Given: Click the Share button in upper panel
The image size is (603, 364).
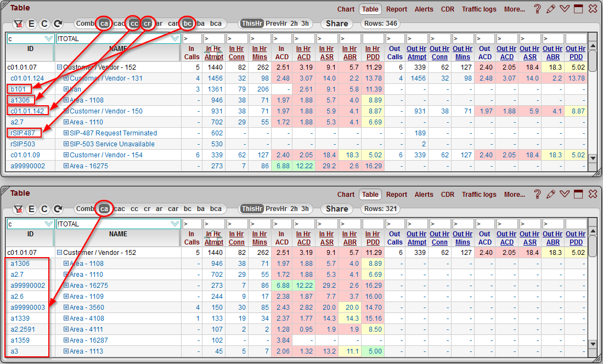Looking at the screenshot, I should click(336, 24).
